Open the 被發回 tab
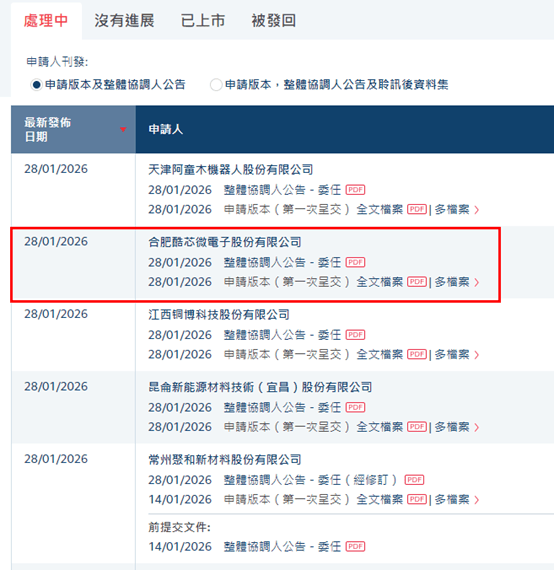The width and height of the screenshot is (554, 570). (273, 21)
